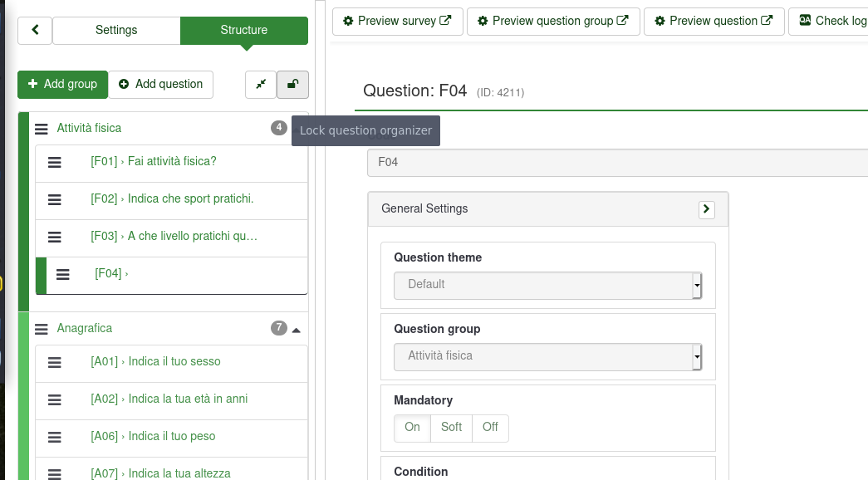Click the lock question organizer icon
The height and width of the screenshot is (480, 868).
(x=292, y=84)
